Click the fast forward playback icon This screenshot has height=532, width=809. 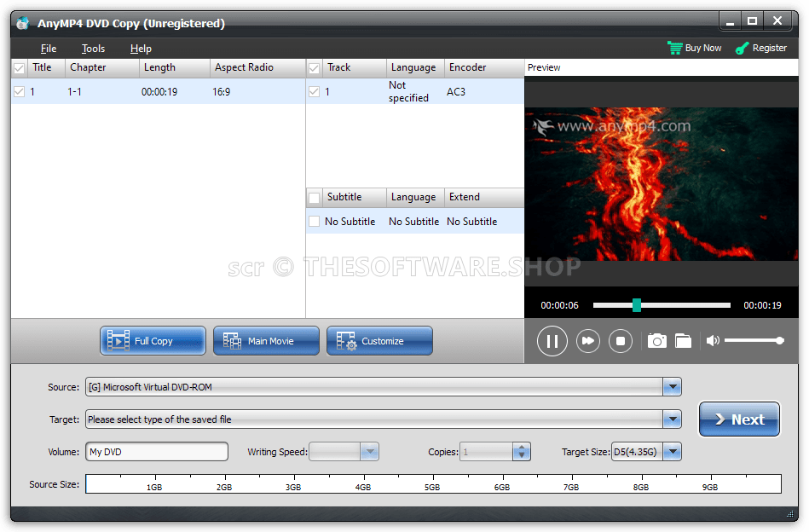pos(587,341)
